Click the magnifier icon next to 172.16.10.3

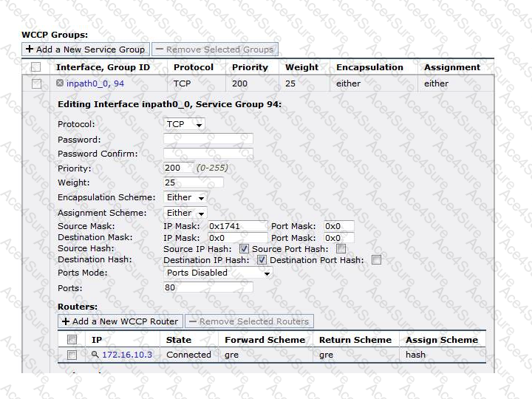tap(95, 354)
